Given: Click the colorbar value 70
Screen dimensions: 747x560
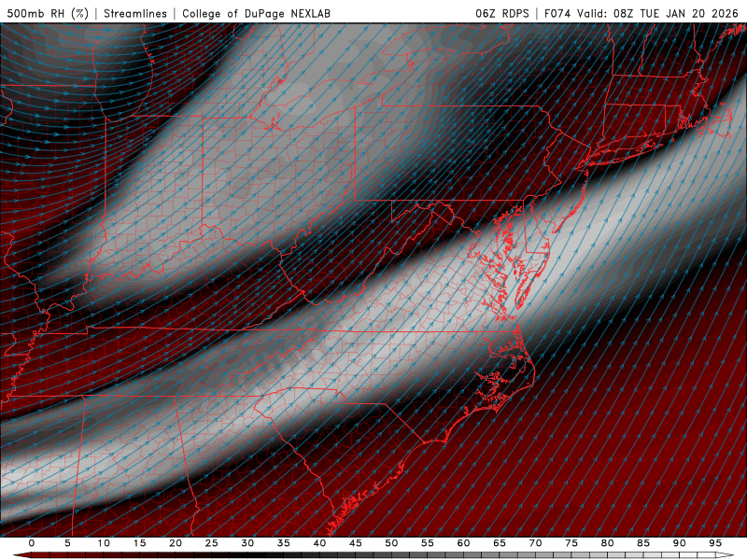Looking at the screenshot, I should click(x=535, y=543).
